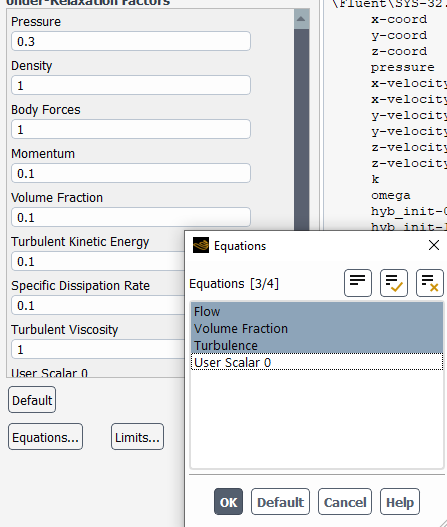Click the Density under-relaxation input field
Viewport: 447px width, 527px height.
point(131,85)
